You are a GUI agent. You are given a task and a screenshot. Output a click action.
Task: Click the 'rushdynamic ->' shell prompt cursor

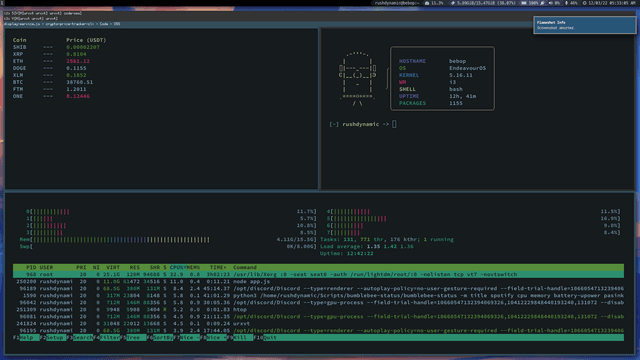(x=394, y=124)
